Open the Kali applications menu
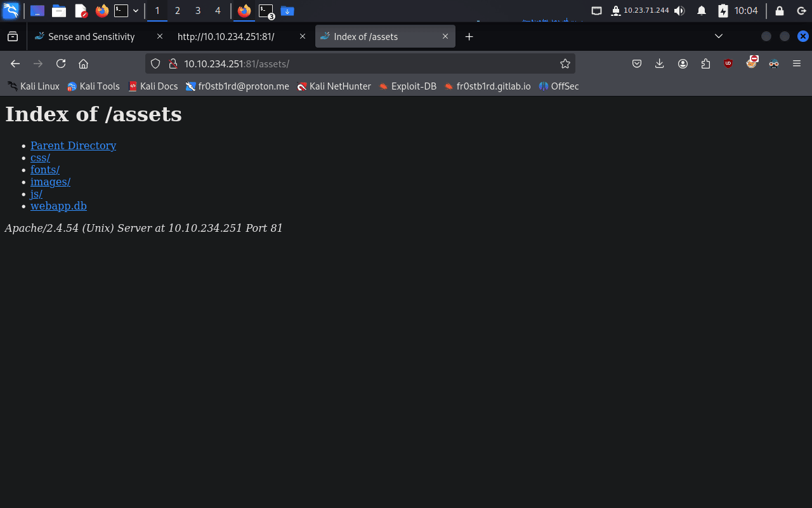 coord(11,11)
